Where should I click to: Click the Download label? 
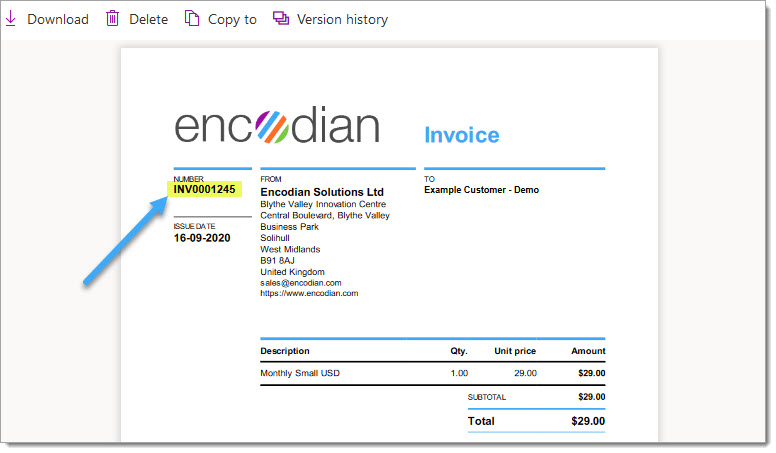(58, 19)
